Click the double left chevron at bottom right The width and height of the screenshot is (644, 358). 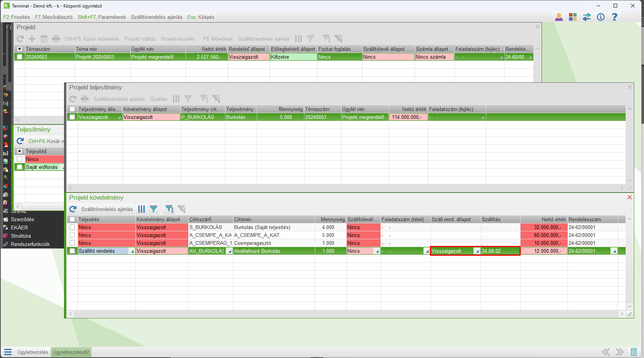(x=606, y=352)
